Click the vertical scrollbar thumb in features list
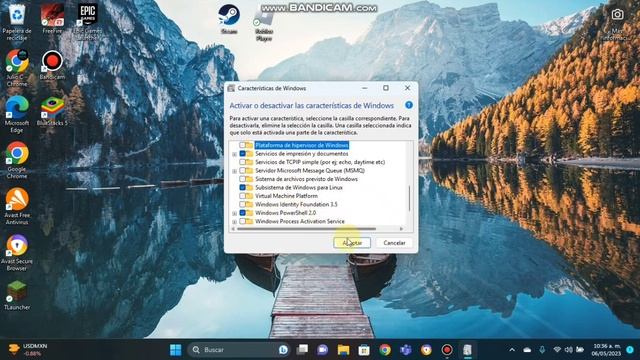This screenshot has width=640, height=360. pos(409,199)
